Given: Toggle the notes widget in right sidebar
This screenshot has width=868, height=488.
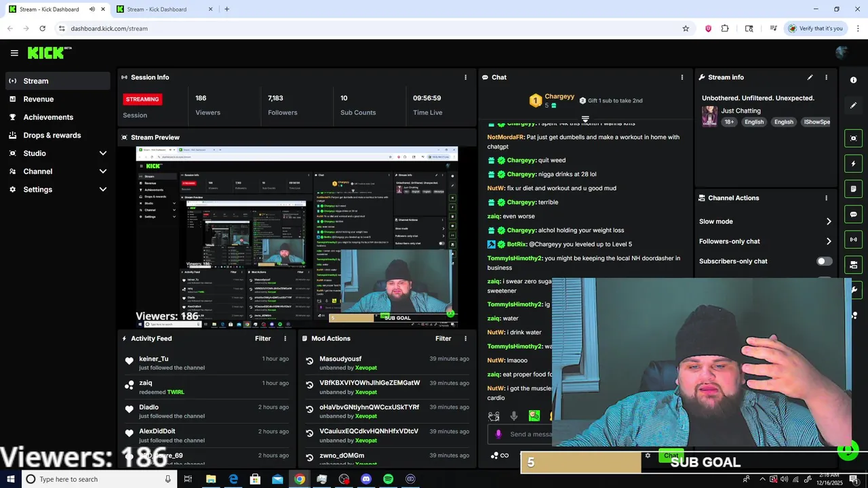Looking at the screenshot, I should coord(853,188).
